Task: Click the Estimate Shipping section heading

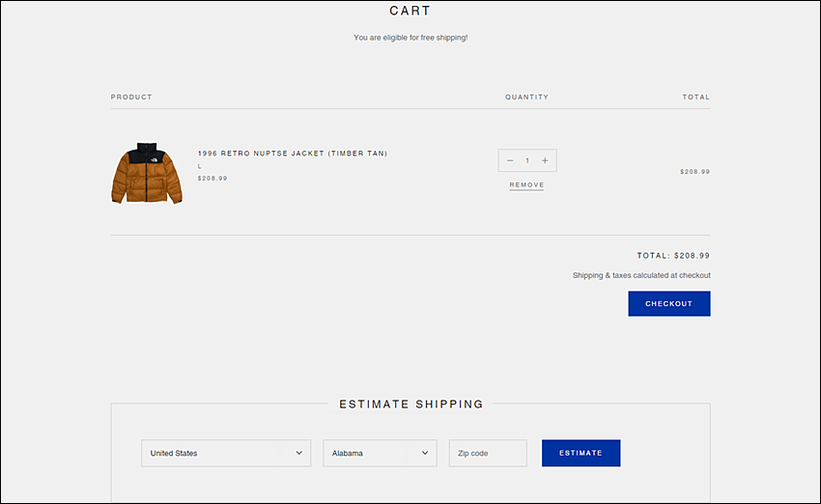Action: click(x=411, y=404)
